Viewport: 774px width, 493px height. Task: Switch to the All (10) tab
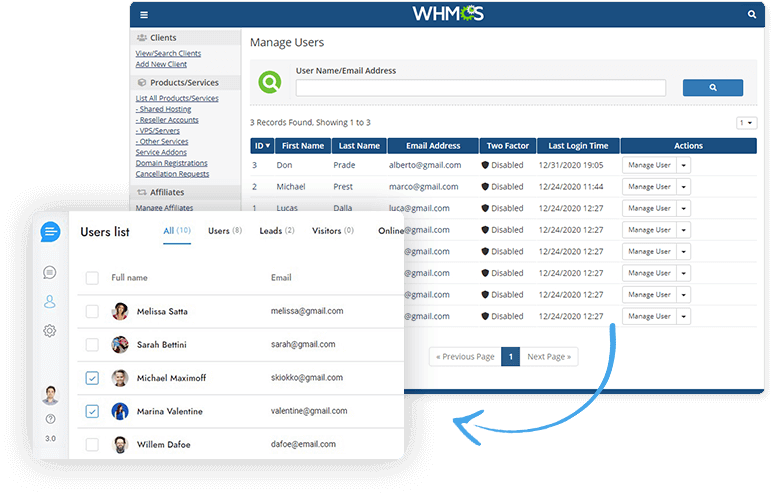(x=177, y=231)
